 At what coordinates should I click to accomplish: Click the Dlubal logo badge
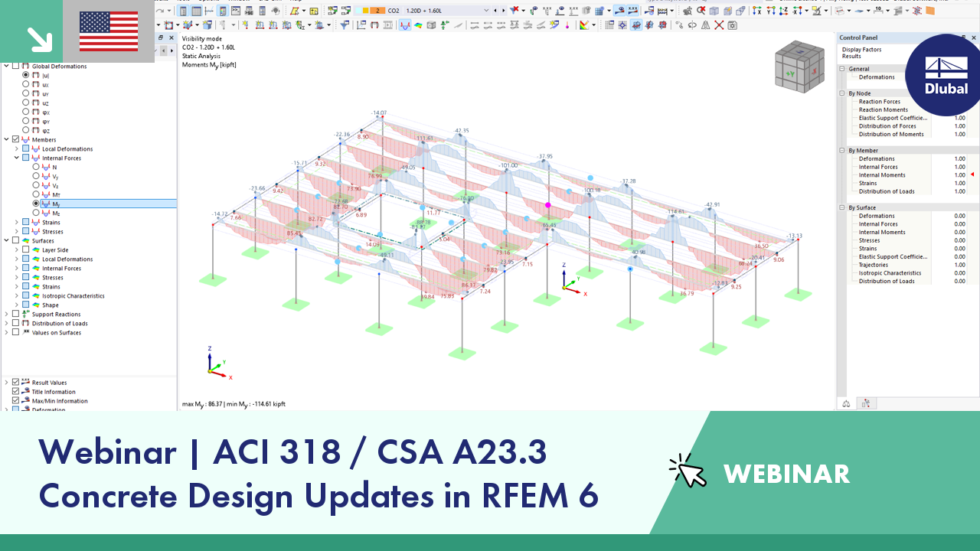(946, 74)
